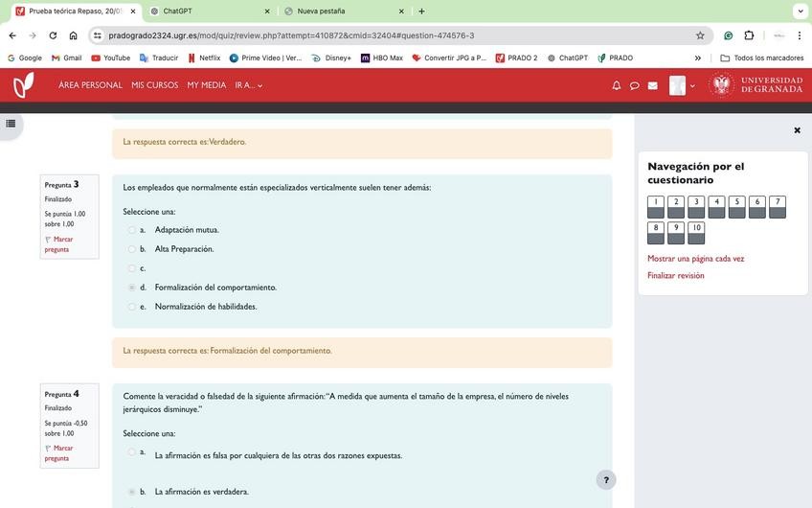The width and height of the screenshot is (812, 508).
Task: Open the notifications bell icon
Action: 617,85
